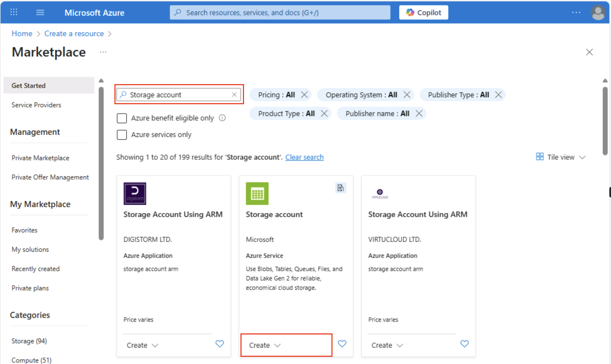Select Get Started in the sidebar
The width and height of the screenshot is (611, 364).
[28, 85]
